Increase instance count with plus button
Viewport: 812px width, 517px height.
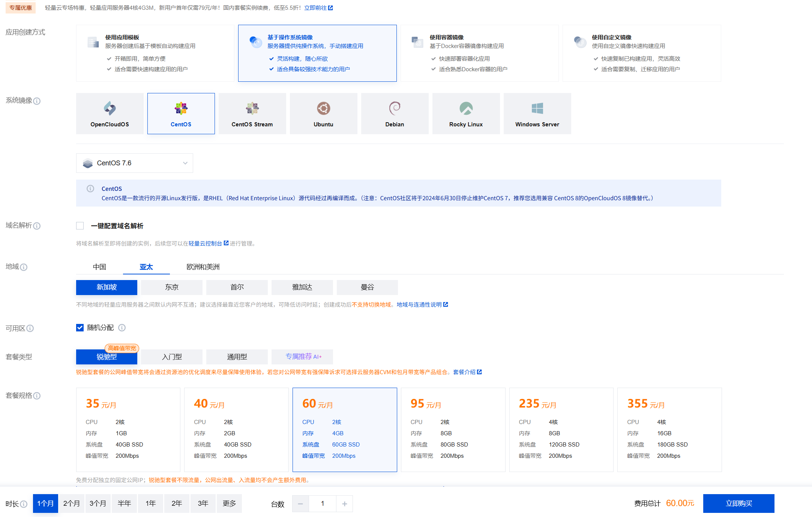click(344, 504)
